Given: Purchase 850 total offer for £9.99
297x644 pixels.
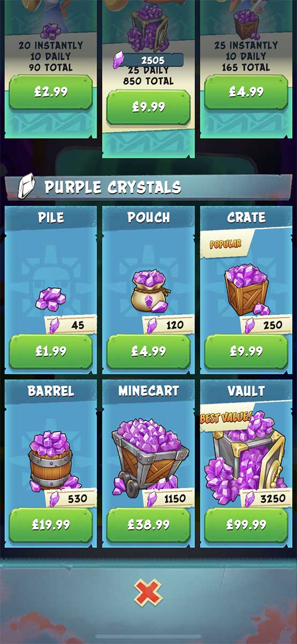Looking at the screenshot, I should point(148,107).
